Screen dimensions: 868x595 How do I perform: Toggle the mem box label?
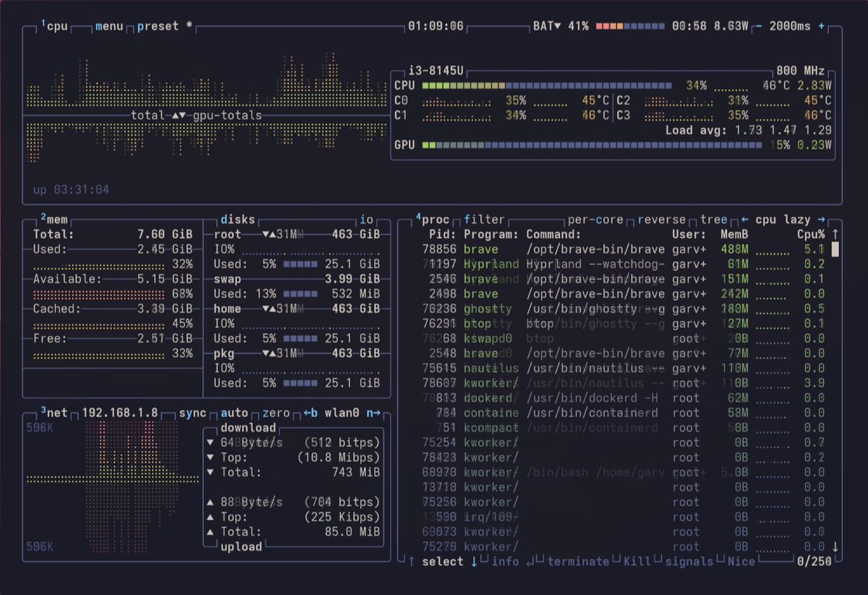[x=54, y=219]
